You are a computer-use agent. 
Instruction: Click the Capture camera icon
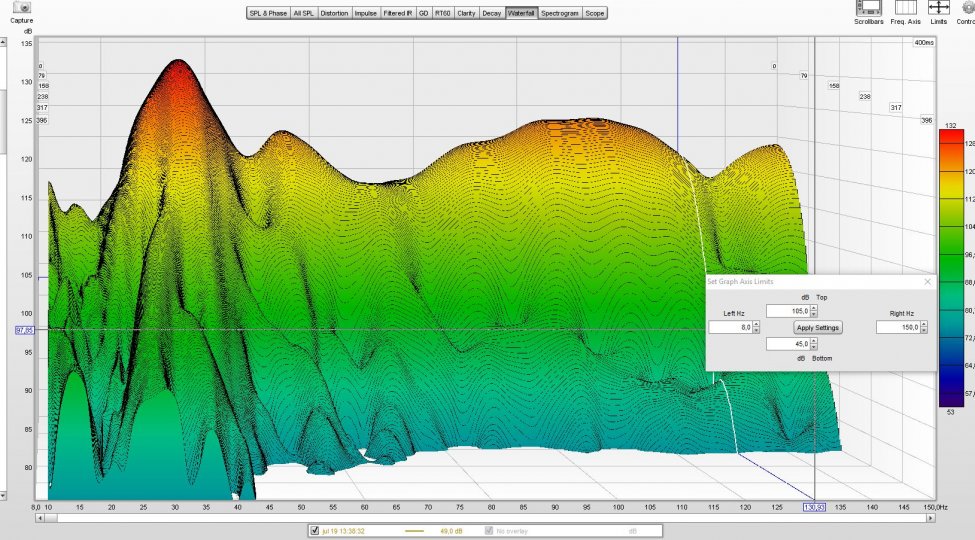(21, 8)
